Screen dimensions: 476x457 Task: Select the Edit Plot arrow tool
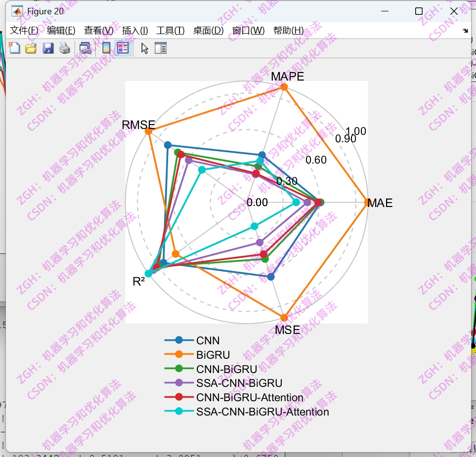pyautogui.click(x=144, y=48)
